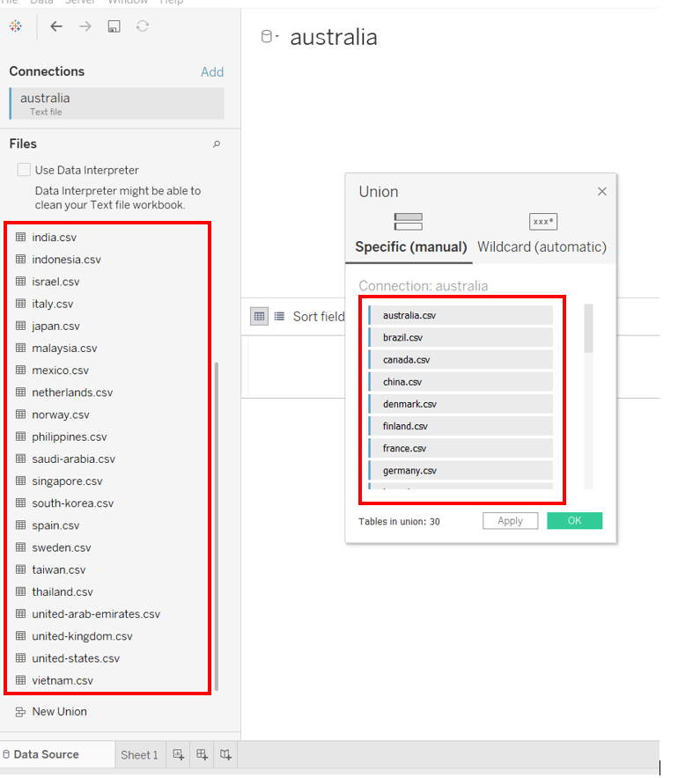Switch to metadata list view icon

(x=279, y=316)
